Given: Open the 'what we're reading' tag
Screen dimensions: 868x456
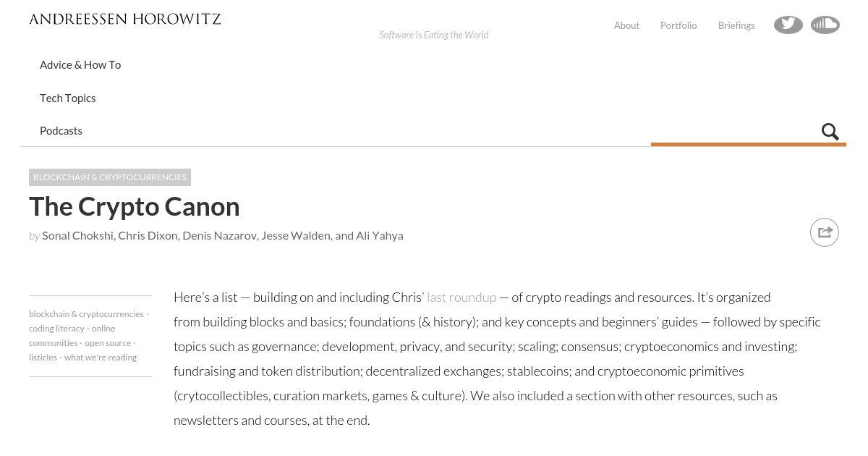Looking at the screenshot, I should (101, 358).
